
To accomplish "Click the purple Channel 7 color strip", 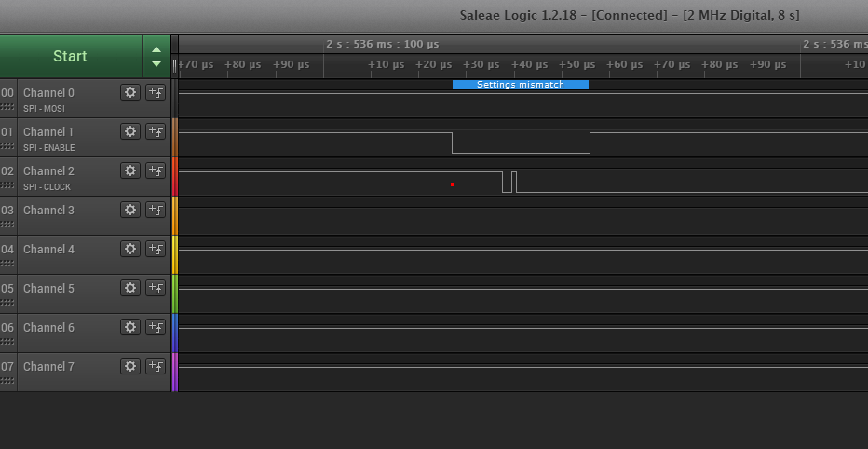I will [175, 372].
